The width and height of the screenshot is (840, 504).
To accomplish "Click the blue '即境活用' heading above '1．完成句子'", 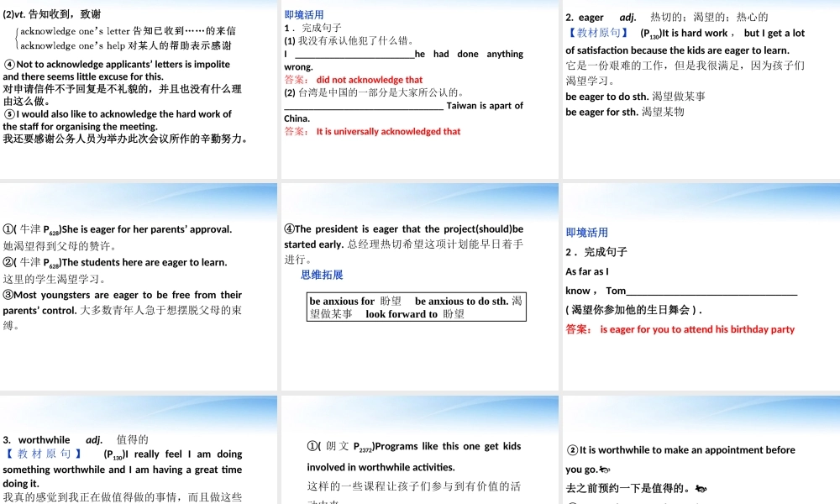I will click(304, 15).
